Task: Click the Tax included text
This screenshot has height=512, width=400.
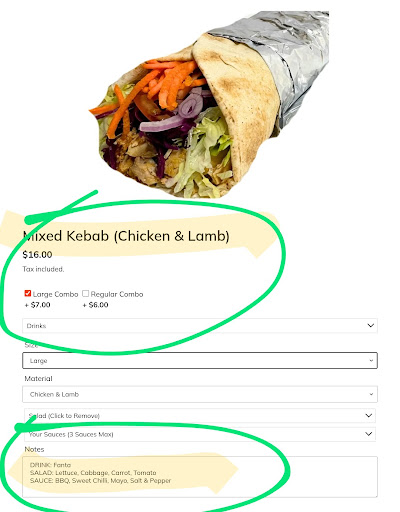Action: [43, 269]
